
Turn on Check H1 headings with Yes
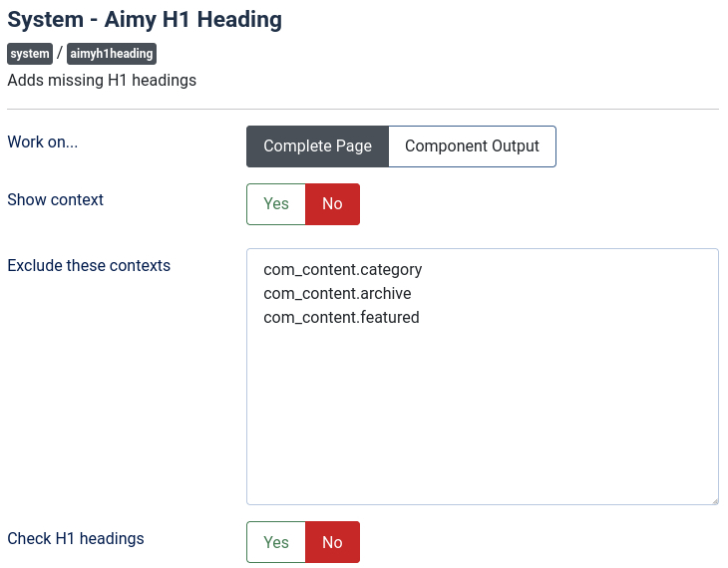[x=276, y=542]
